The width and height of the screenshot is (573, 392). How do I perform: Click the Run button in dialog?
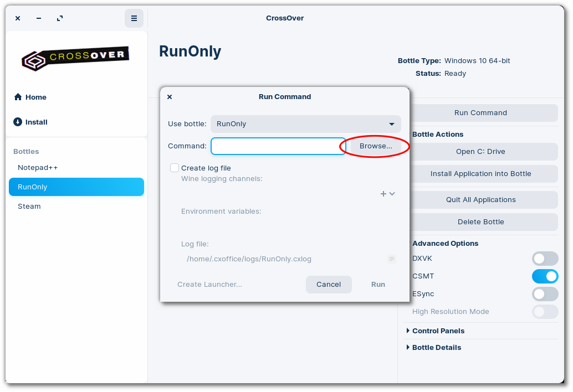(378, 285)
